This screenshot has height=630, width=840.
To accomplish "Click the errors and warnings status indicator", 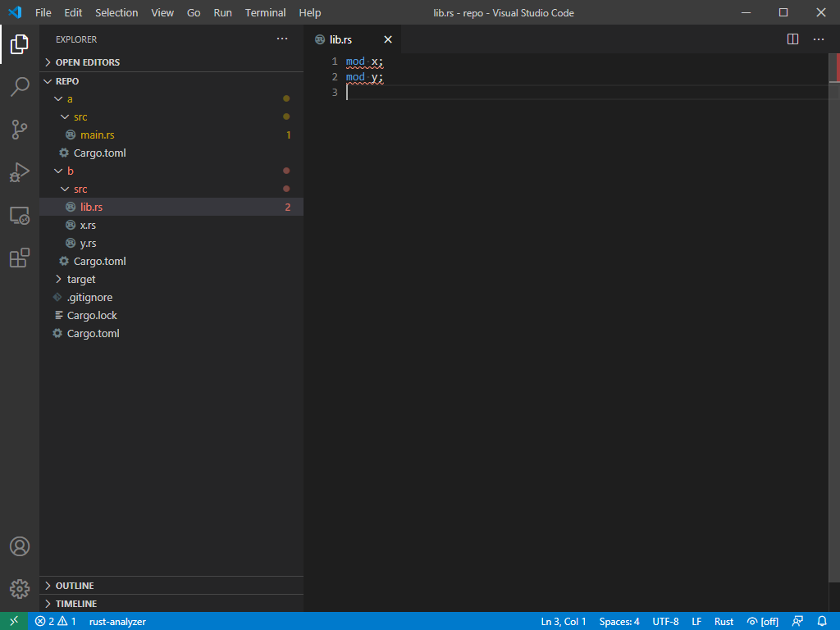I will (x=51, y=621).
